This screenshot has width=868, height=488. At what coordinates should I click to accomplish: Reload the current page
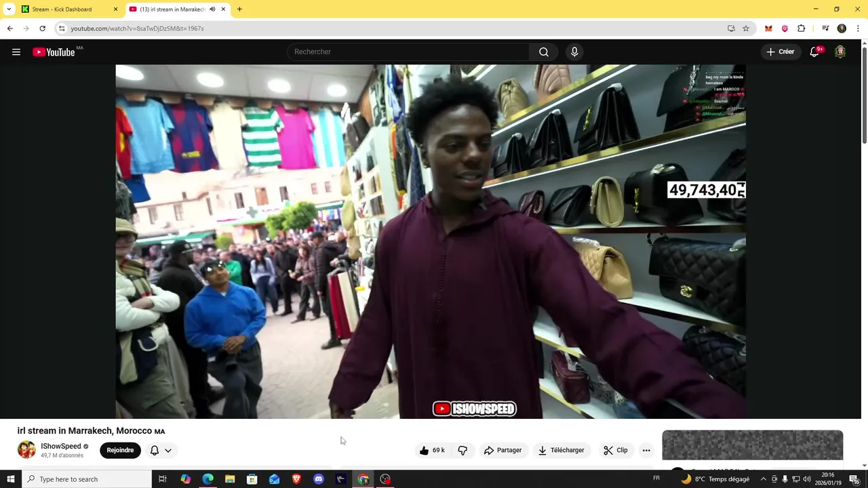pos(42,28)
